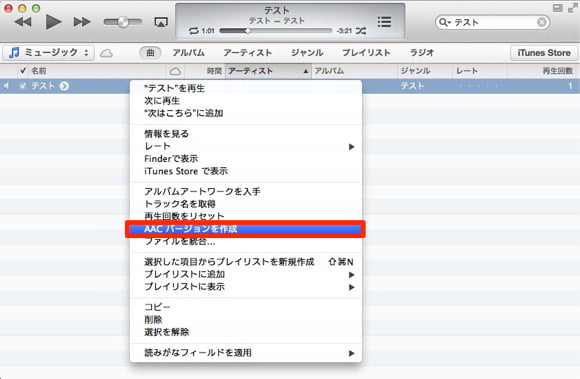Image resolution: width=580 pixels, height=379 pixels.
Task: Switch to the ラジオ tab
Action: click(422, 53)
